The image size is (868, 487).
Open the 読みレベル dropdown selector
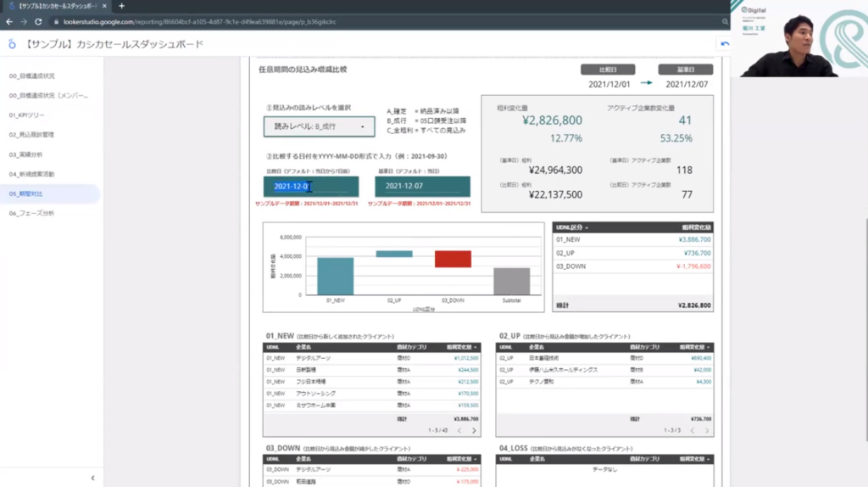pos(318,126)
